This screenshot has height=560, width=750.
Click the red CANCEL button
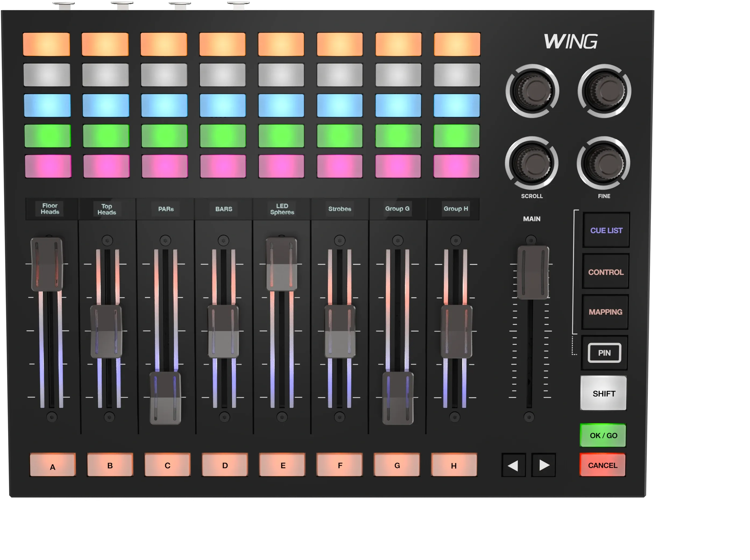[x=603, y=465]
